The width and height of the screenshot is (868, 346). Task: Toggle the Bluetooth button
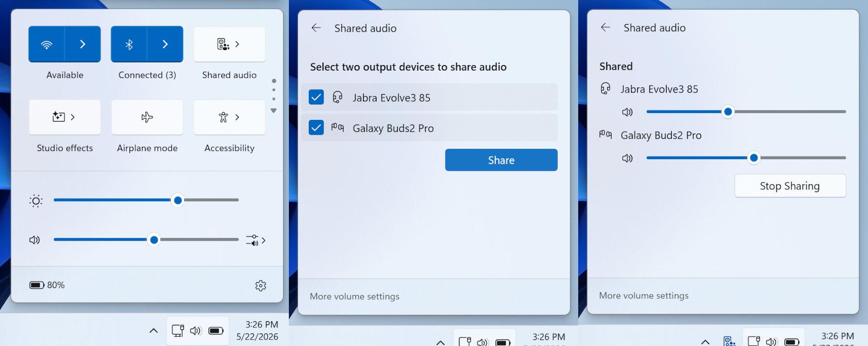tap(129, 44)
